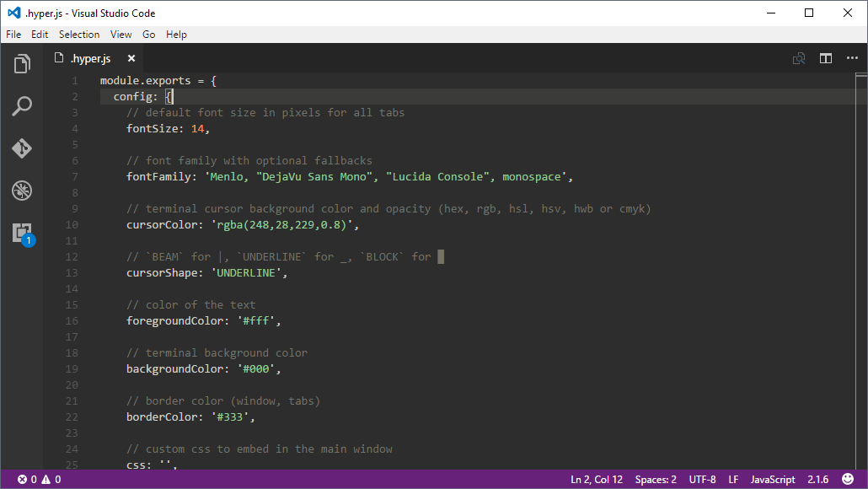Click Spaces: 2 to change indentation
868x489 pixels.
coord(656,479)
